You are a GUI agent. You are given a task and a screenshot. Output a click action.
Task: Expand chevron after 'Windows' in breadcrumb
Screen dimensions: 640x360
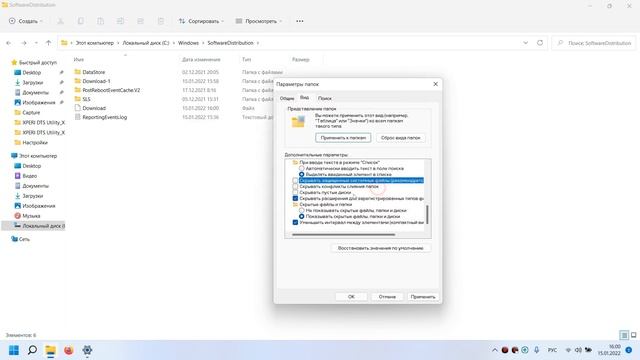pos(203,43)
